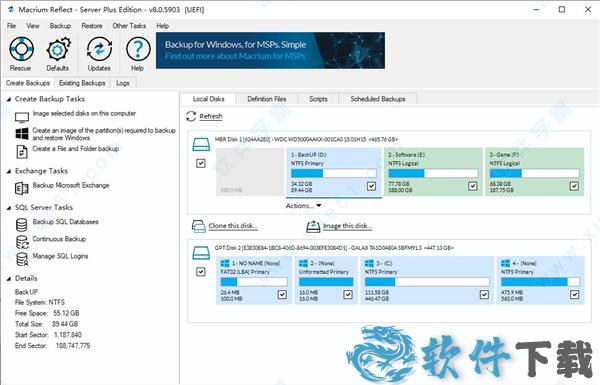This screenshot has width=600, height=385.
Task: Collapse the Exchange Tasks section
Action: 9,171
